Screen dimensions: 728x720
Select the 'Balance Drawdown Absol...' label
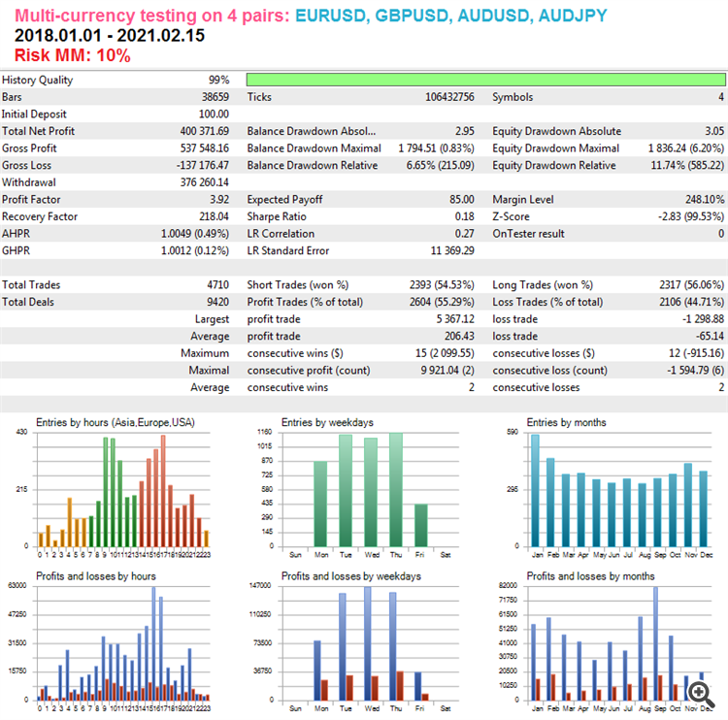pos(311,131)
